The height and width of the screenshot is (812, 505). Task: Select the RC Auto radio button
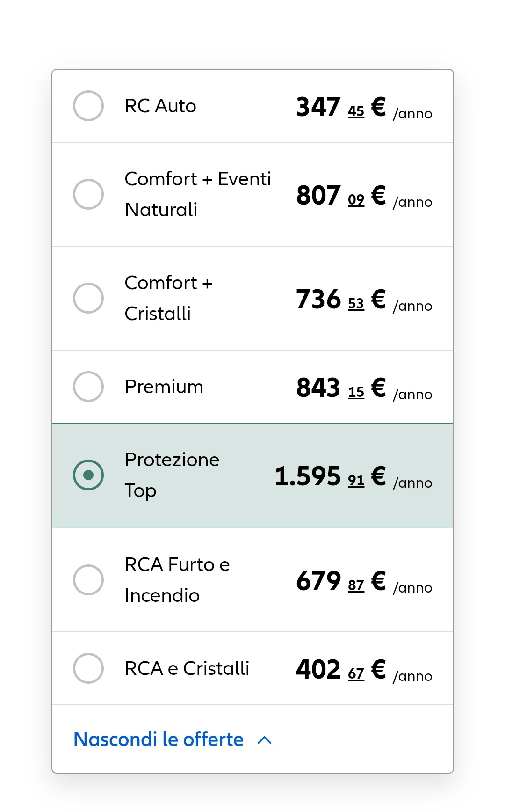click(x=88, y=106)
